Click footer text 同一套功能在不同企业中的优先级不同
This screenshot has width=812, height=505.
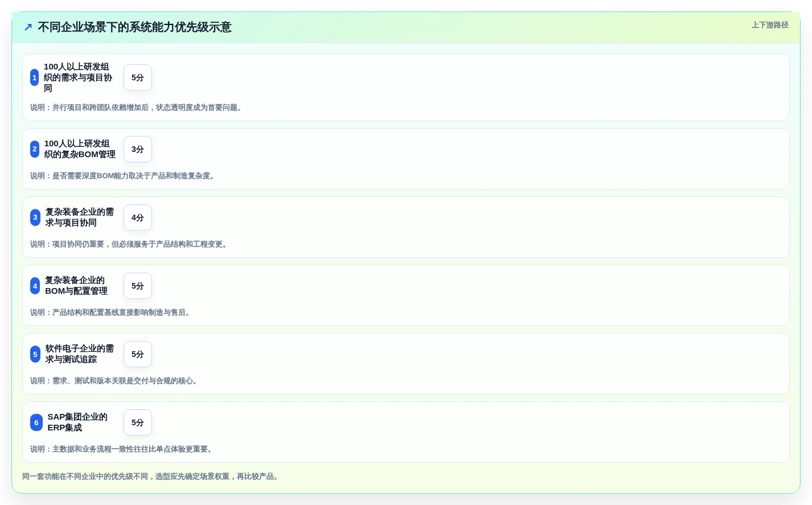(151, 477)
